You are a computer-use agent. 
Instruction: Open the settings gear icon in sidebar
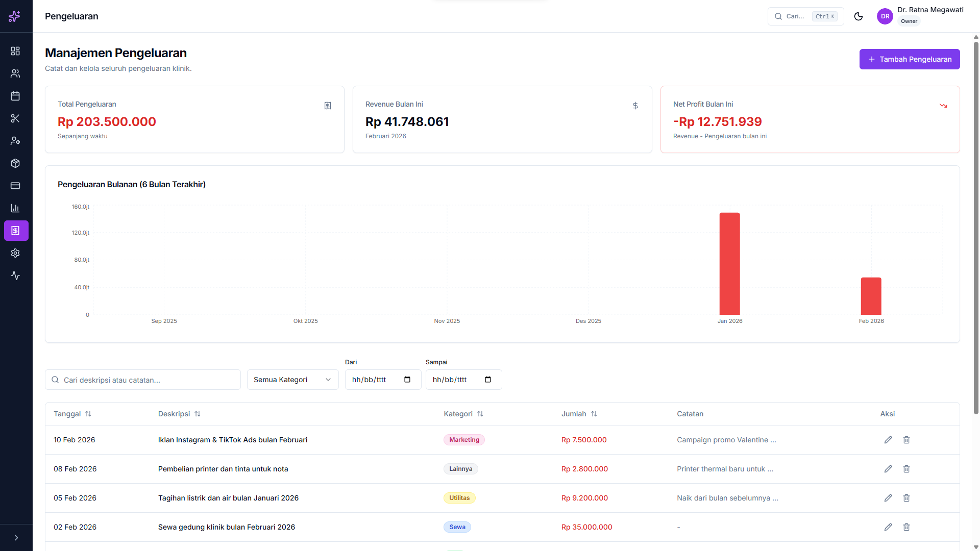[x=15, y=253]
